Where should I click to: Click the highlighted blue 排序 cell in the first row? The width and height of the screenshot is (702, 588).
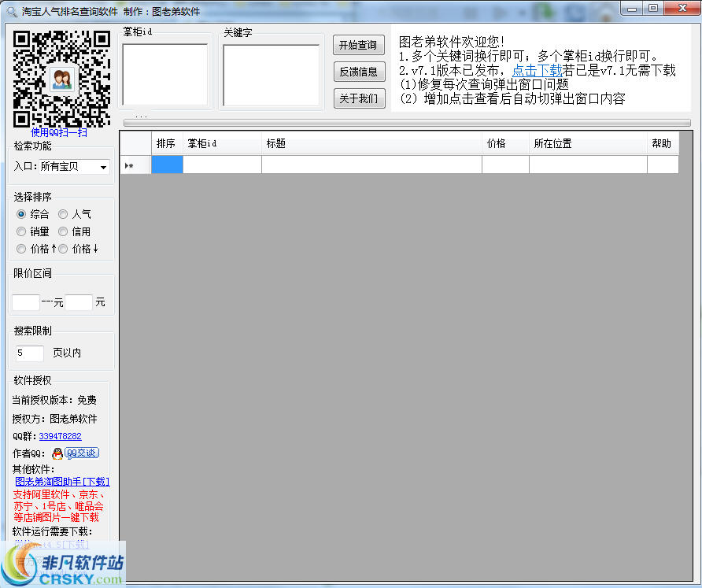pyautogui.click(x=167, y=165)
